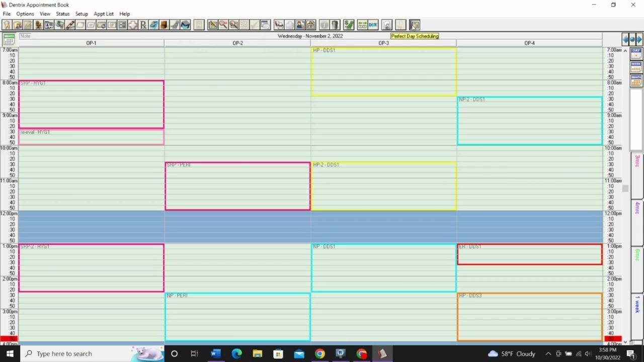
Task: Click the OP-4 column header
Action: click(529, 43)
